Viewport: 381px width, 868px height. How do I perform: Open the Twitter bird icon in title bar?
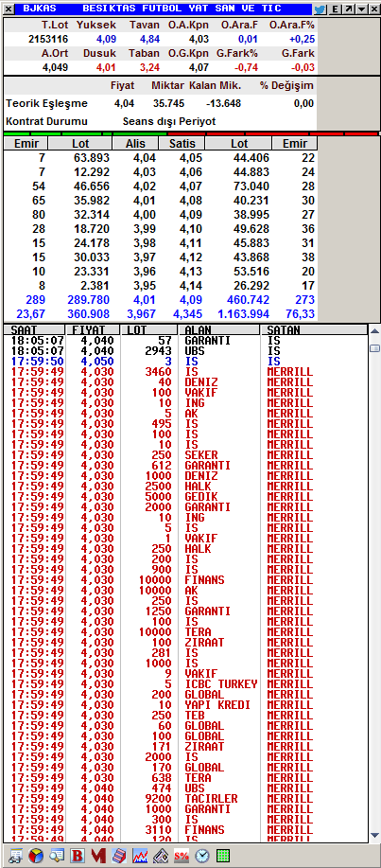coord(320,9)
